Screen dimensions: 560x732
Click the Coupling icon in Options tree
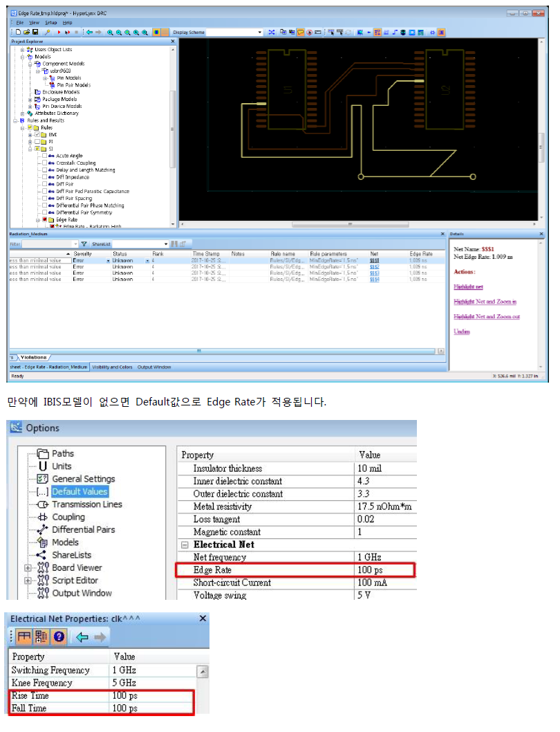click(41, 517)
